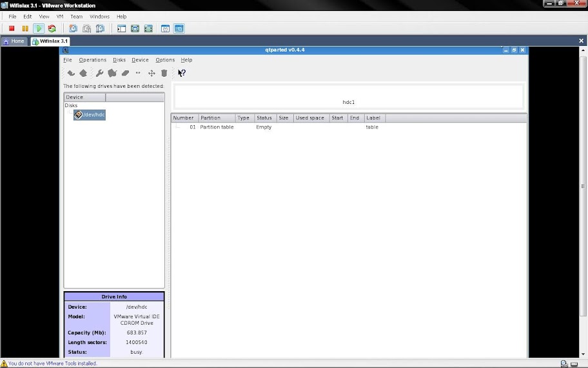Open qtparted Options menu
588x368 pixels.
pyautogui.click(x=165, y=59)
